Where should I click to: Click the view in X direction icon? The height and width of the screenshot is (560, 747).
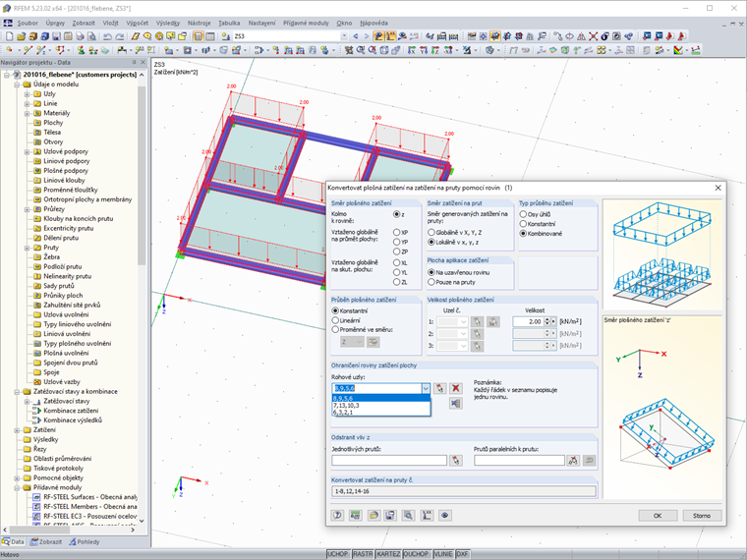(412, 50)
